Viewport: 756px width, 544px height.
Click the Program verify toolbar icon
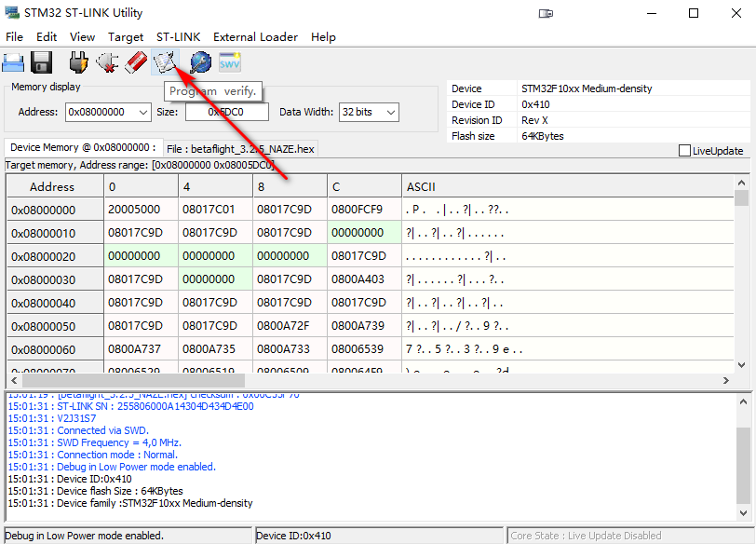(x=165, y=62)
